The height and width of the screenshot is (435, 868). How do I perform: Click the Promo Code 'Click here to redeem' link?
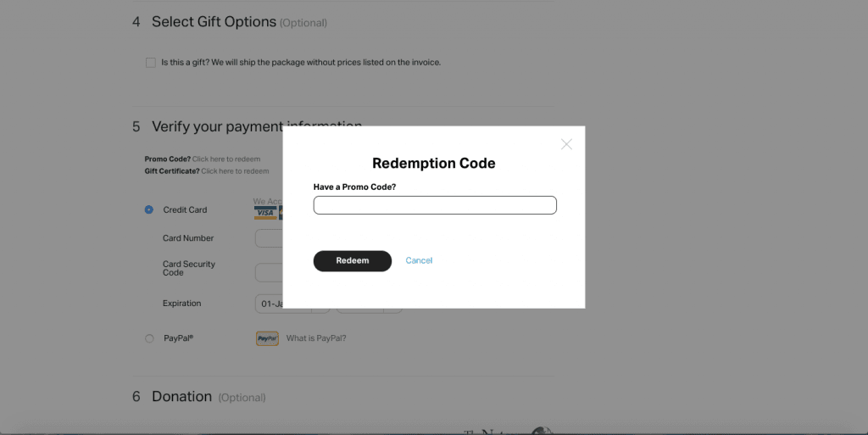tap(226, 159)
